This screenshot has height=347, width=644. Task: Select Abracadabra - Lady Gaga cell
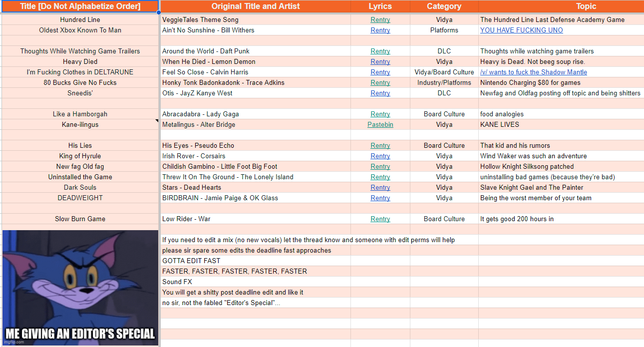(x=255, y=114)
